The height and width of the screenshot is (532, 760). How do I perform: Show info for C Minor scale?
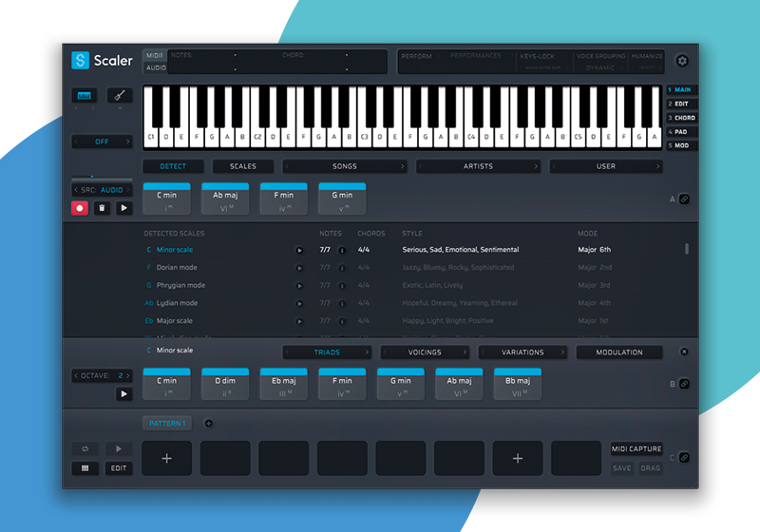342,251
